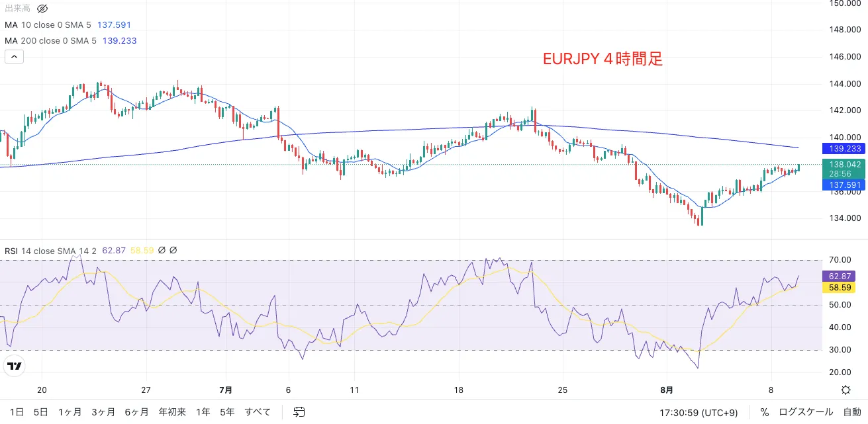Open the date range calendar icon
Screen dimensions: 868x424
tap(299, 412)
